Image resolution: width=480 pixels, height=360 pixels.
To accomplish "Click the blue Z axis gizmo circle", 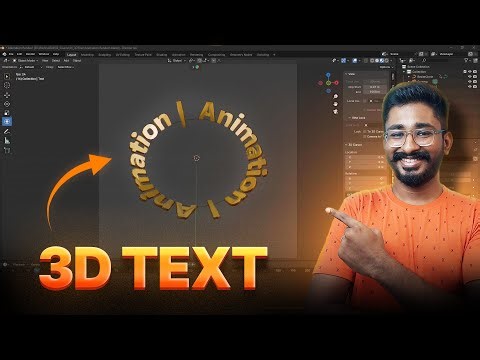I will (x=328, y=75).
